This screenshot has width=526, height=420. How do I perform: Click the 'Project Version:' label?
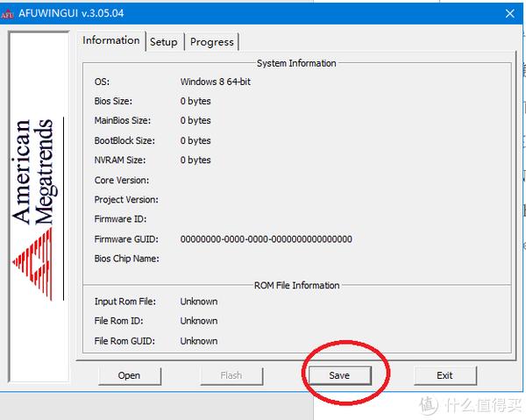tap(126, 200)
